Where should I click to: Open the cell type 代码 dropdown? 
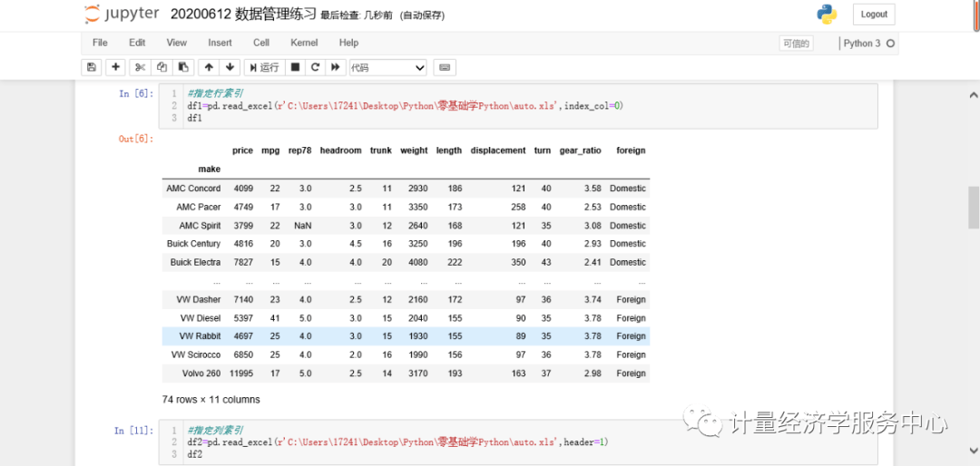coord(387,67)
